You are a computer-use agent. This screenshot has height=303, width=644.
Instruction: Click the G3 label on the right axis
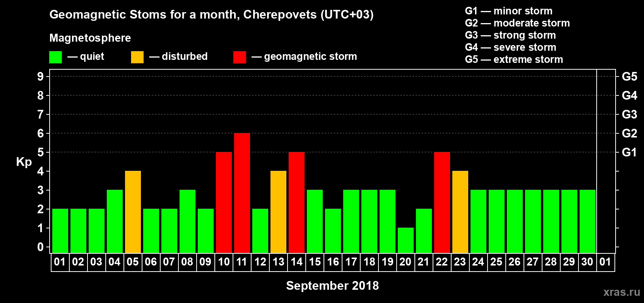coord(630,114)
